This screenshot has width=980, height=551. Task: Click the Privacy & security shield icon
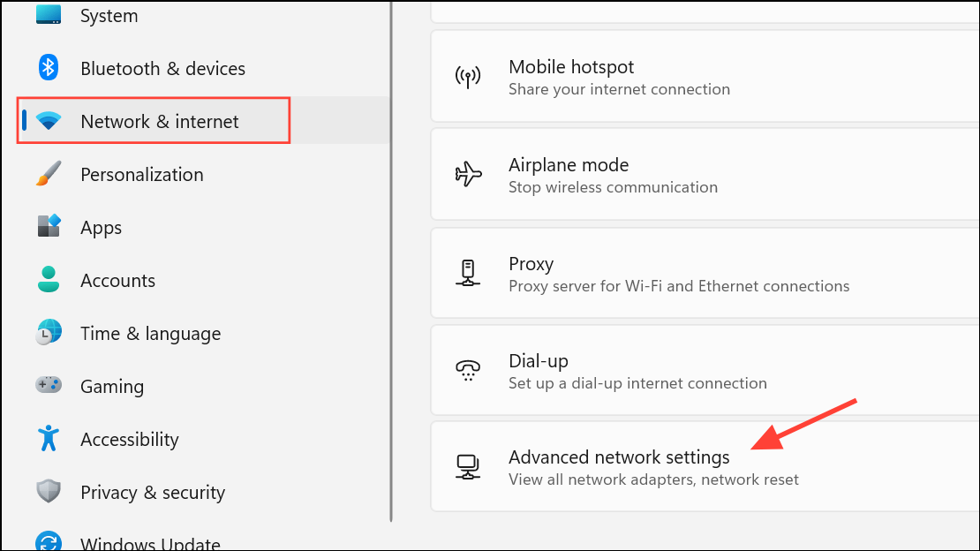click(x=49, y=492)
